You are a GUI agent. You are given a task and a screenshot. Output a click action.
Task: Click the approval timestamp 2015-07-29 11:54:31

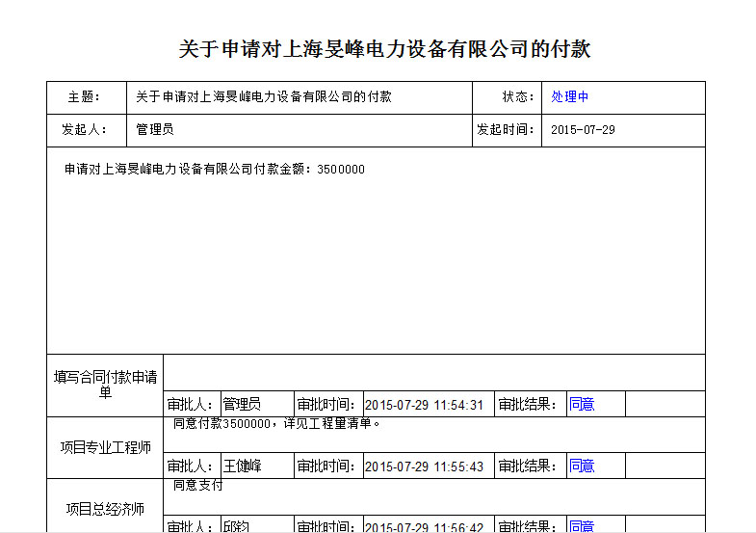click(x=424, y=405)
